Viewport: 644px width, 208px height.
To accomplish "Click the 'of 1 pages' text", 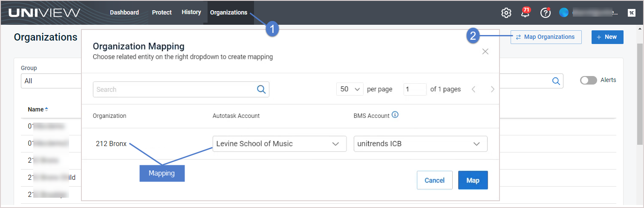I will [445, 89].
